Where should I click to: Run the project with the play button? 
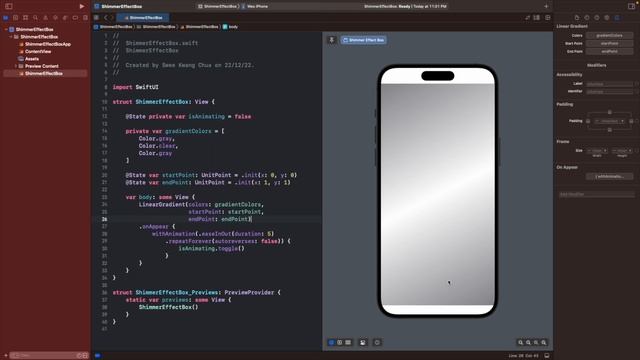pyautogui.click(x=82, y=6)
